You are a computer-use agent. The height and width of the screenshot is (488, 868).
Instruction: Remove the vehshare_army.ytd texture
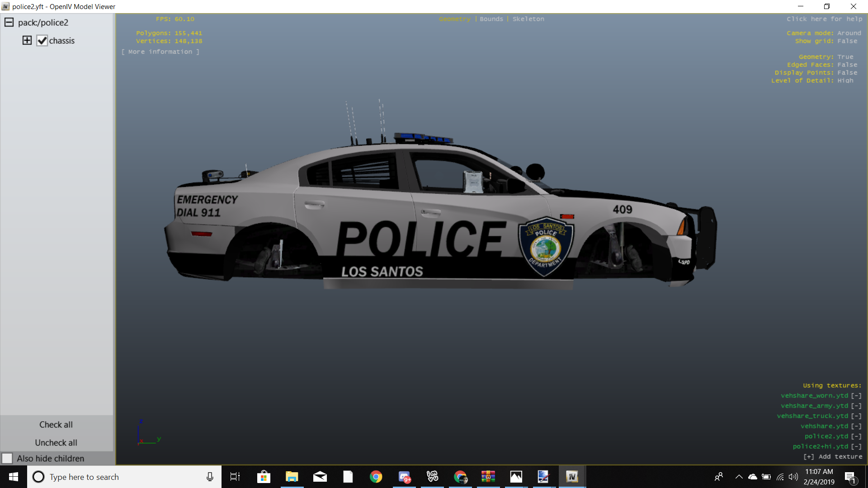pos(856,406)
